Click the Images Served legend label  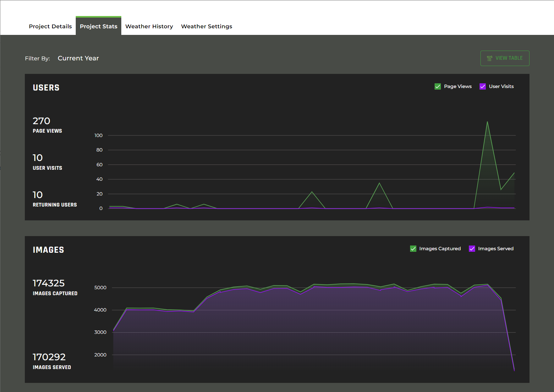496,249
